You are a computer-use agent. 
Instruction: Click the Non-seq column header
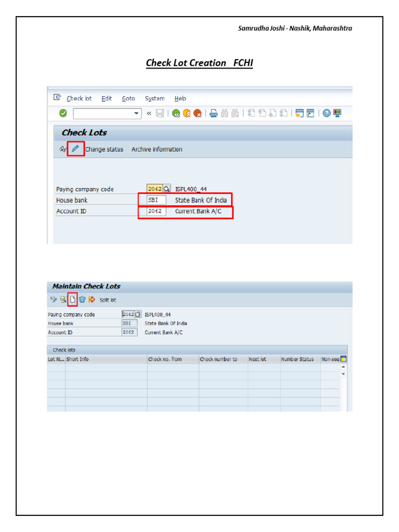pyautogui.click(x=330, y=359)
